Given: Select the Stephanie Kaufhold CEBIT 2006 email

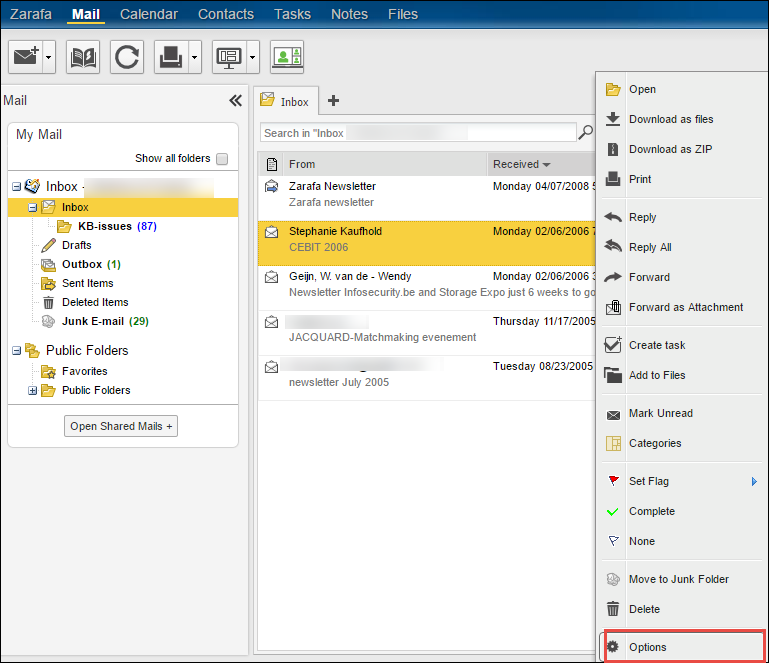Looking at the screenshot, I should (427, 243).
